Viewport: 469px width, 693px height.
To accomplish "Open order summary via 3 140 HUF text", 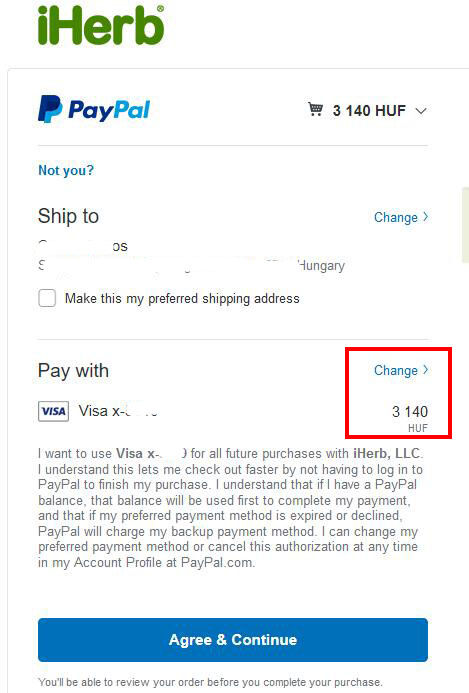I will (369, 110).
